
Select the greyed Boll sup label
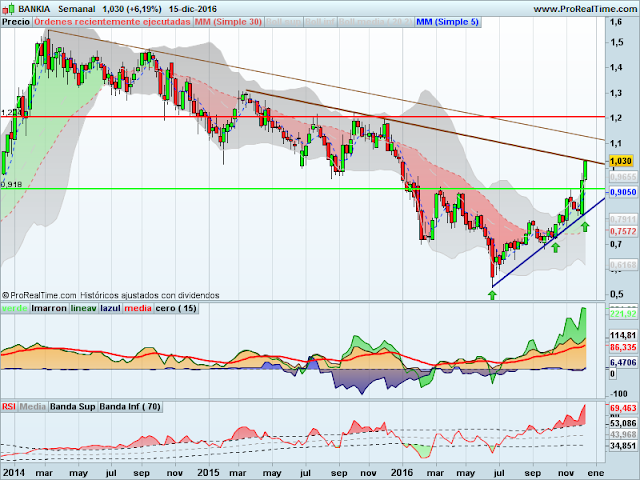tap(283, 22)
